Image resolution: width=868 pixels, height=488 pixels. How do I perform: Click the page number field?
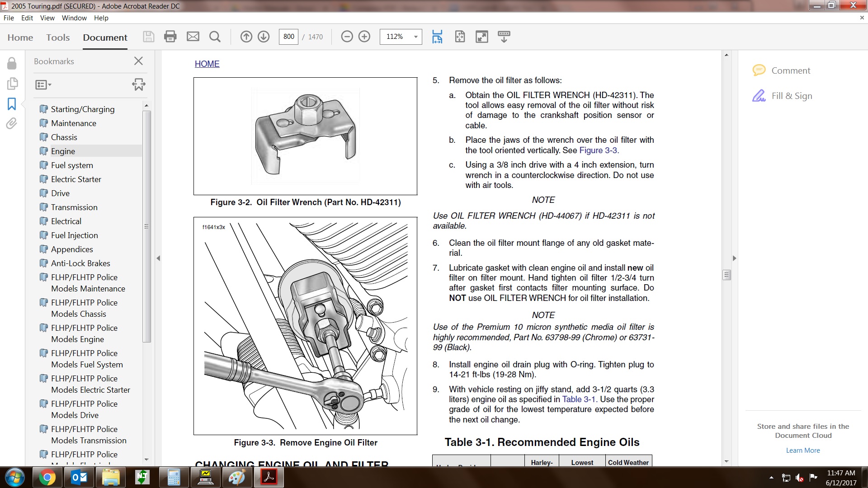pos(289,37)
